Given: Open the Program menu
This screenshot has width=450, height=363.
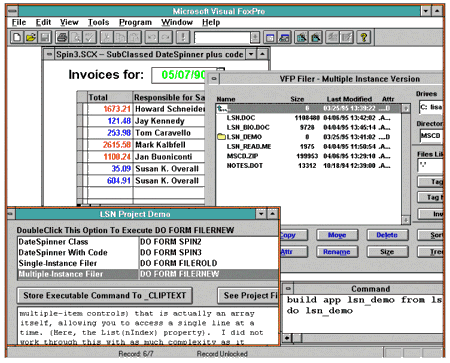Looking at the screenshot, I should click(135, 22).
